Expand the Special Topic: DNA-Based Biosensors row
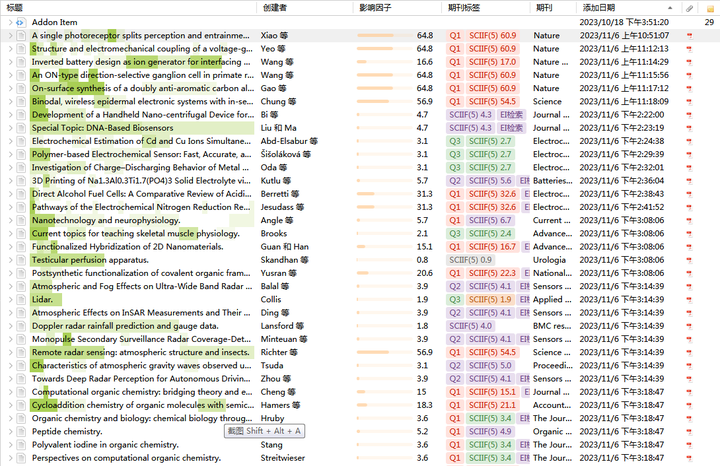Image resolution: width=720 pixels, height=466 pixels. 10,128
